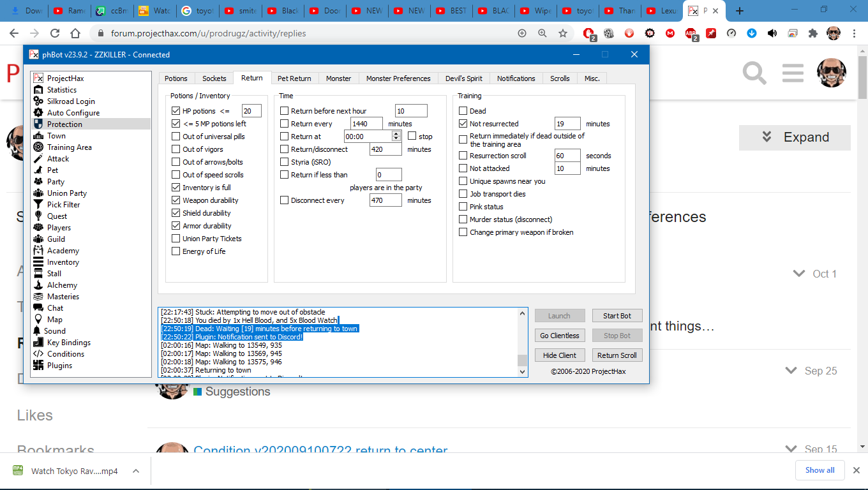Open the Devil's Spirit tab
868x490 pixels.
click(x=463, y=78)
